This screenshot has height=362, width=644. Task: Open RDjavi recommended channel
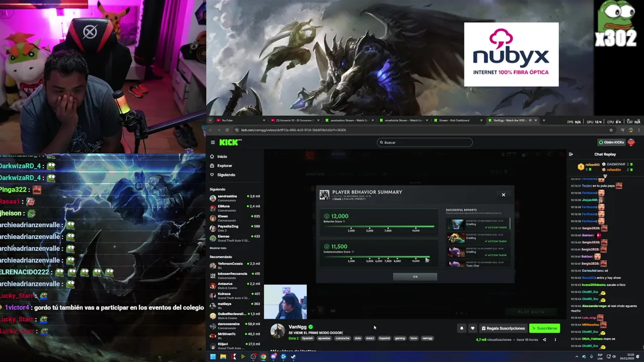click(235, 345)
